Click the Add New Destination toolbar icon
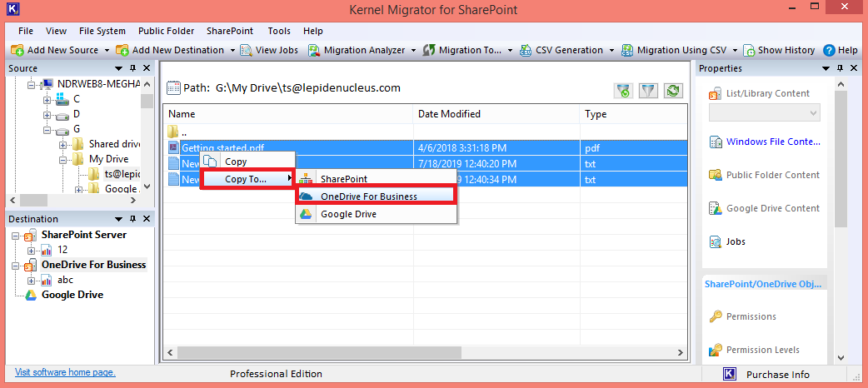 pos(122,50)
